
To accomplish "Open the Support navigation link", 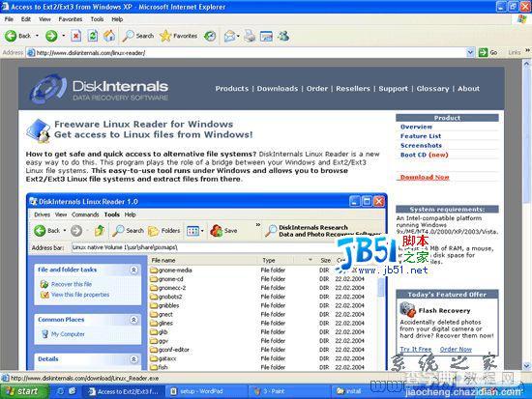I will (x=394, y=89).
